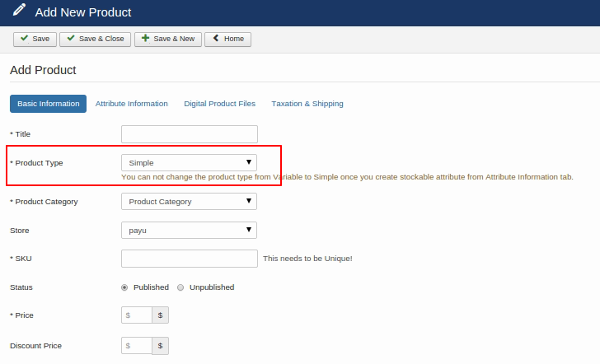
Task: Switch to the Attribute Information tab
Action: pyautogui.click(x=131, y=104)
